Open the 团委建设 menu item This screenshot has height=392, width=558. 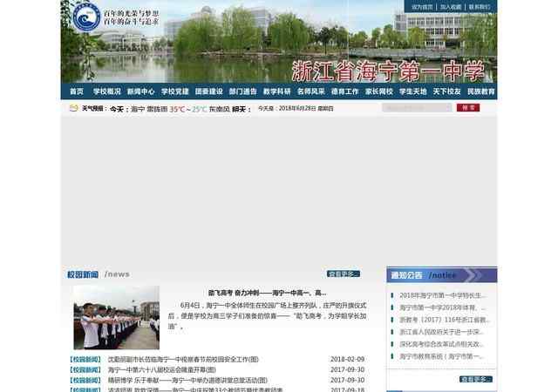click(x=209, y=91)
